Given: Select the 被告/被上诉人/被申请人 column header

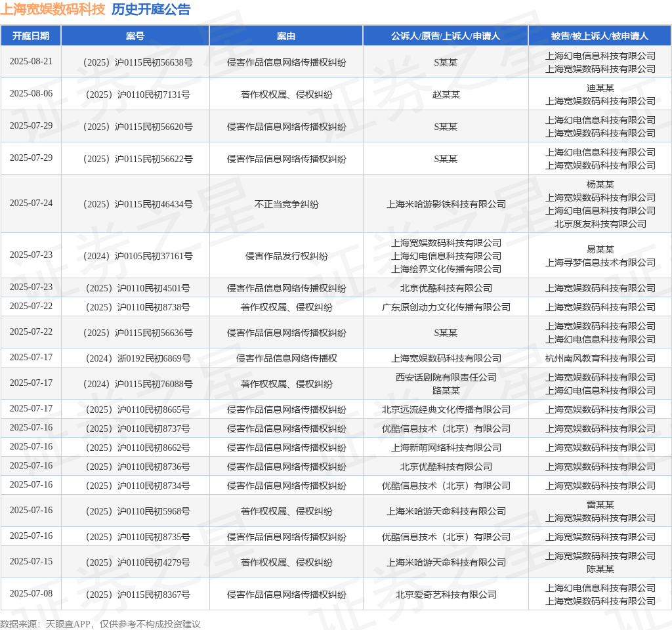Looking at the screenshot, I should [600, 36].
